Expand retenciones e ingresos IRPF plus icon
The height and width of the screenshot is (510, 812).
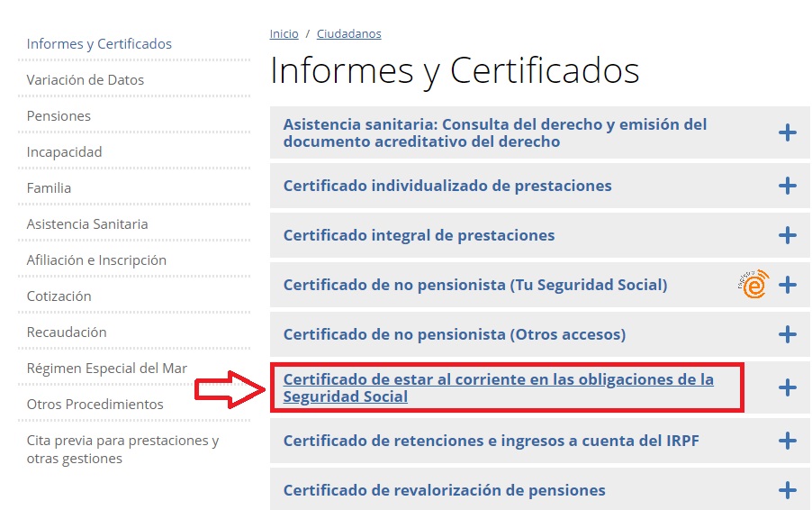788,441
